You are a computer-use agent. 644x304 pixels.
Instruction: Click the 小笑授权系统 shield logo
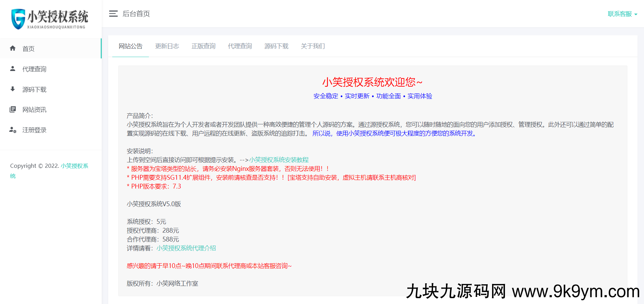pos(18,19)
